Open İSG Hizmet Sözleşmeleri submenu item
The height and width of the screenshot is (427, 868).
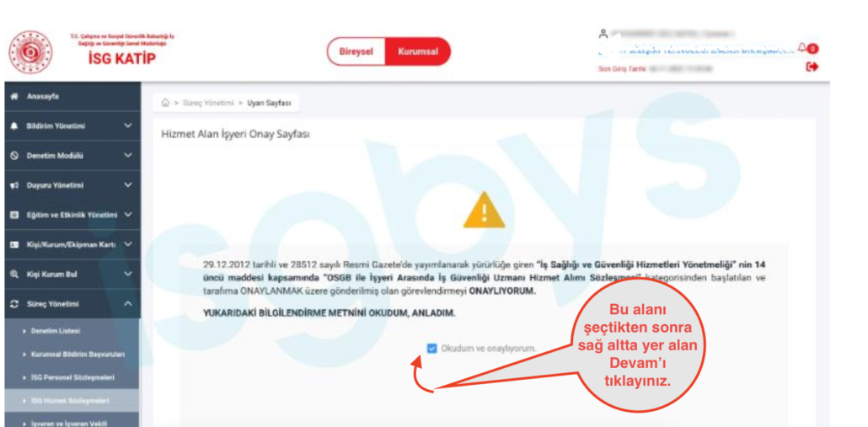point(70,400)
